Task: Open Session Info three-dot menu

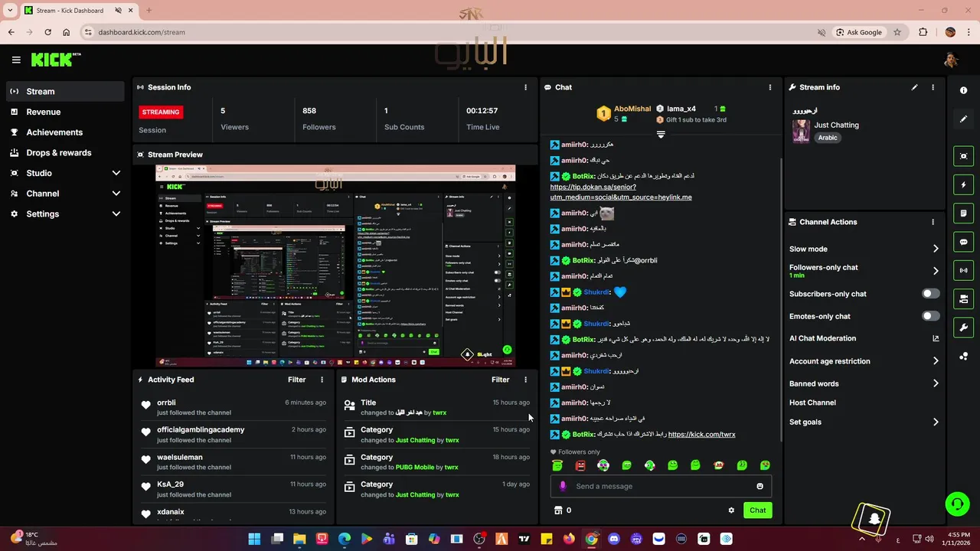Action: coord(525,87)
